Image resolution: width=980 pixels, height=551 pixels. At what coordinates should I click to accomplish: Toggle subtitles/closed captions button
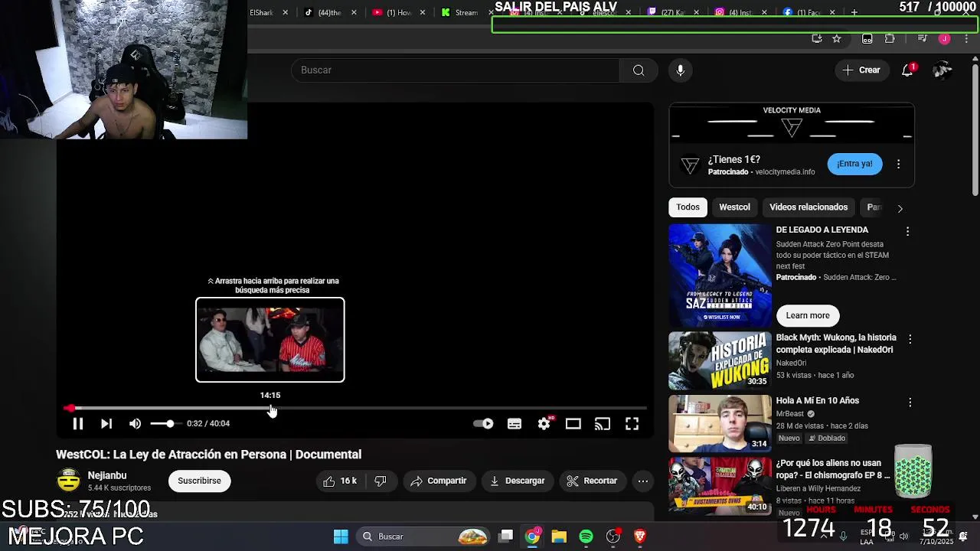click(514, 423)
